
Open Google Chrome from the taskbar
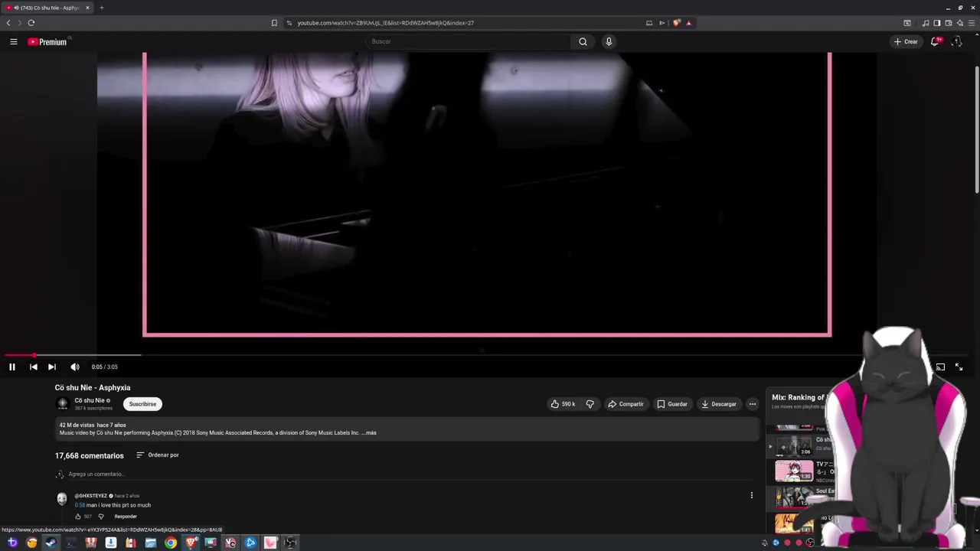tap(171, 543)
